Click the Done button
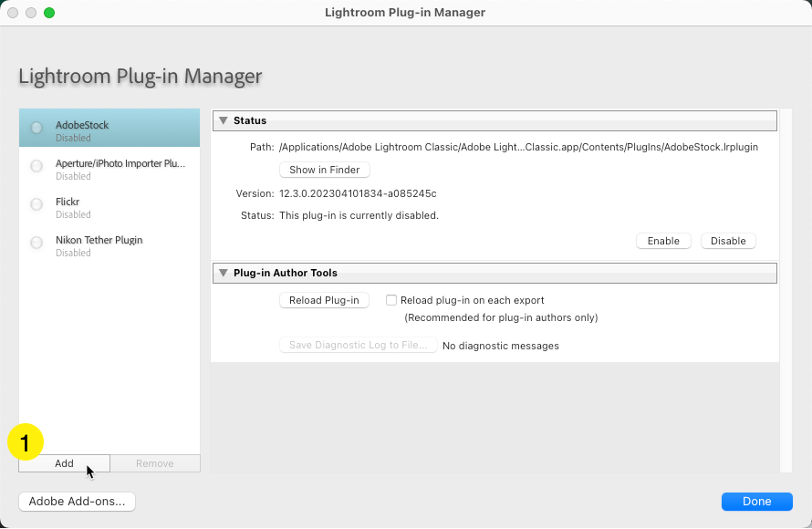Image resolution: width=812 pixels, height=529 pixels. 757,501
